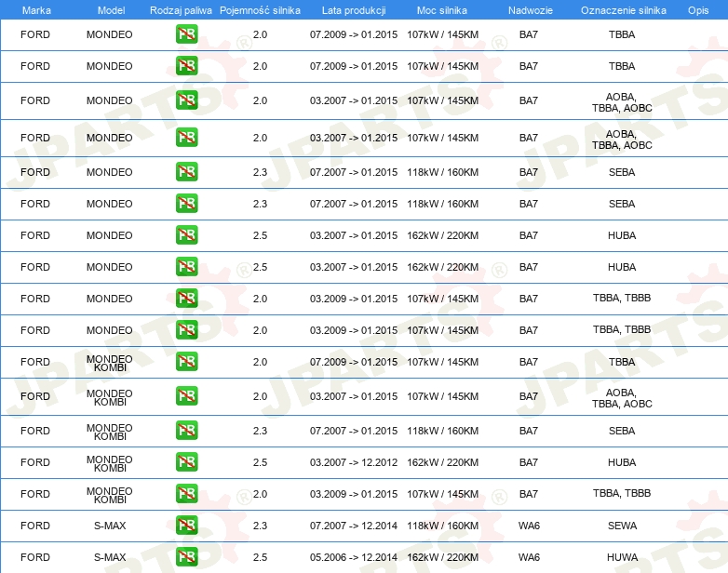Click '07.2009 -> 01.2015' in the MONDEO KOMBI row
The width and height of the screenshot is (728, 573).
click(x=354, y=362)
